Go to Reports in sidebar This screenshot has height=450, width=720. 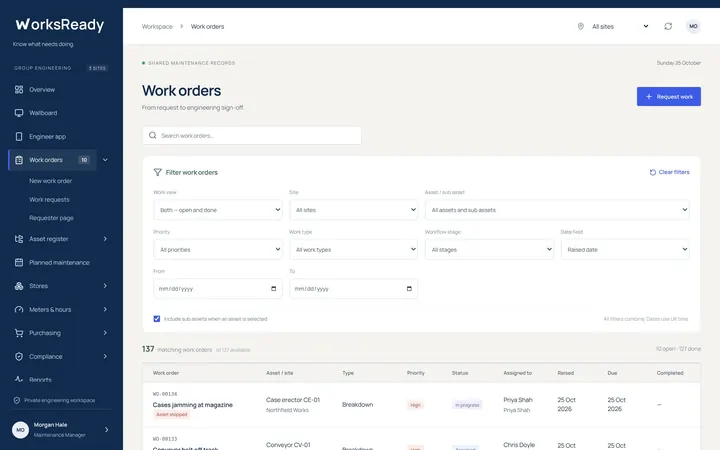click(x=40, y=380)
